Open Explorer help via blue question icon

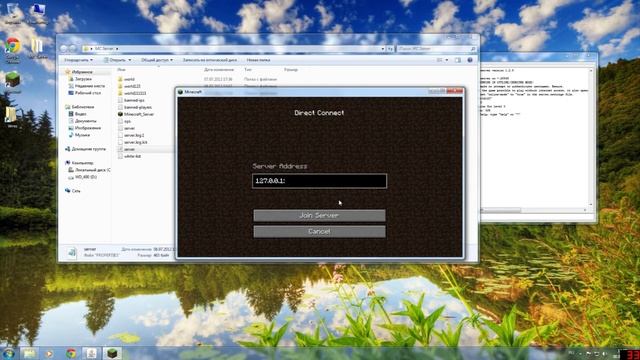(x=470, y=60)
